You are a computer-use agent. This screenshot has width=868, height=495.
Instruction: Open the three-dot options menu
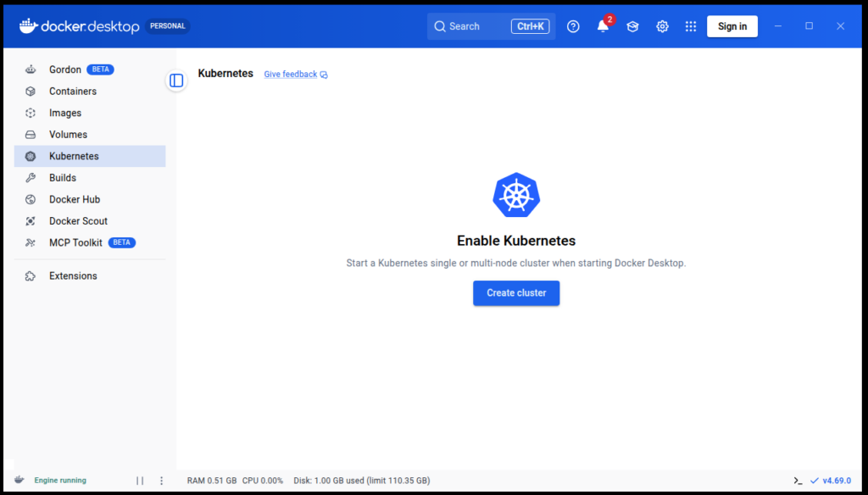[161, 480]
